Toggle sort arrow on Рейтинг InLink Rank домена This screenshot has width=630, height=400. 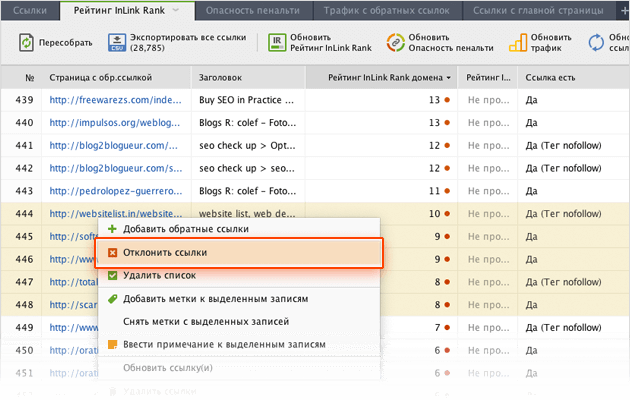(448, 78)
